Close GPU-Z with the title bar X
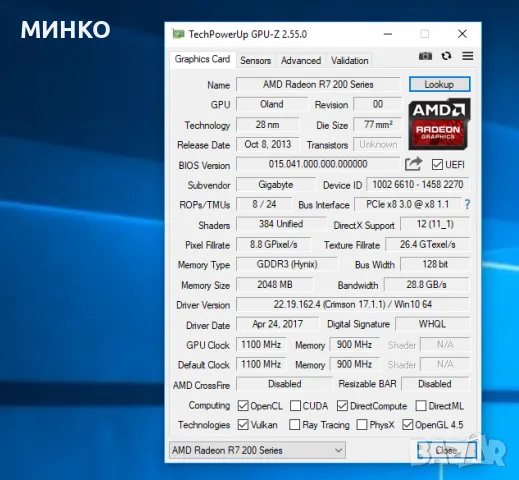 [462, 34]
